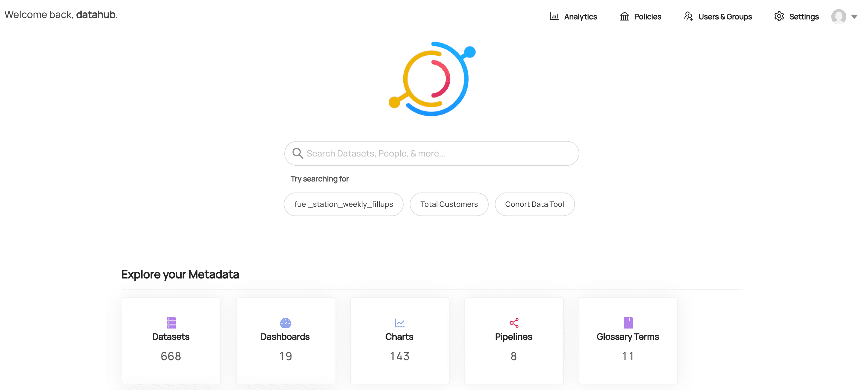Screen dimensions: 868x390
Task: Click the Glossary Terms book icon
Action: (628, 323)
